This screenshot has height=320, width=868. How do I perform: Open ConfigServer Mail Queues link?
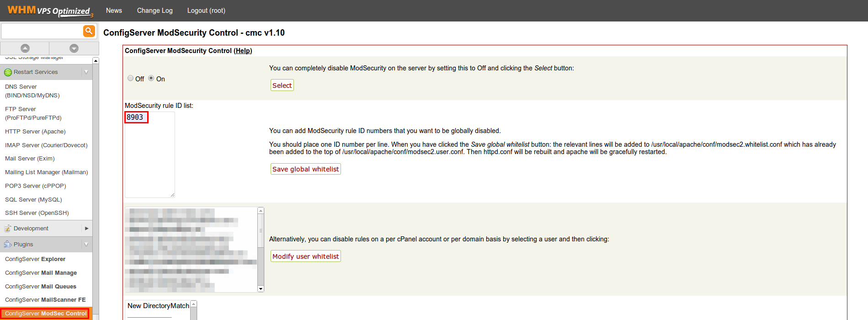(41, 287)
